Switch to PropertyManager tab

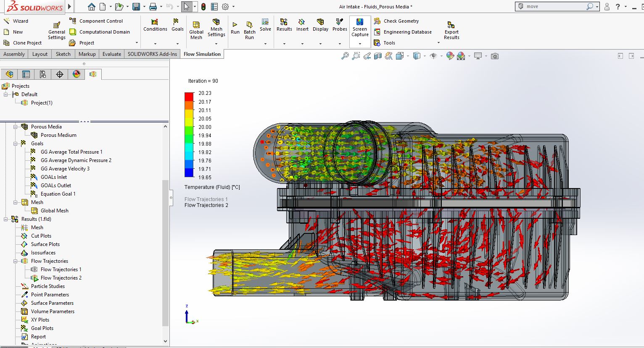click(x=26, y=74)
